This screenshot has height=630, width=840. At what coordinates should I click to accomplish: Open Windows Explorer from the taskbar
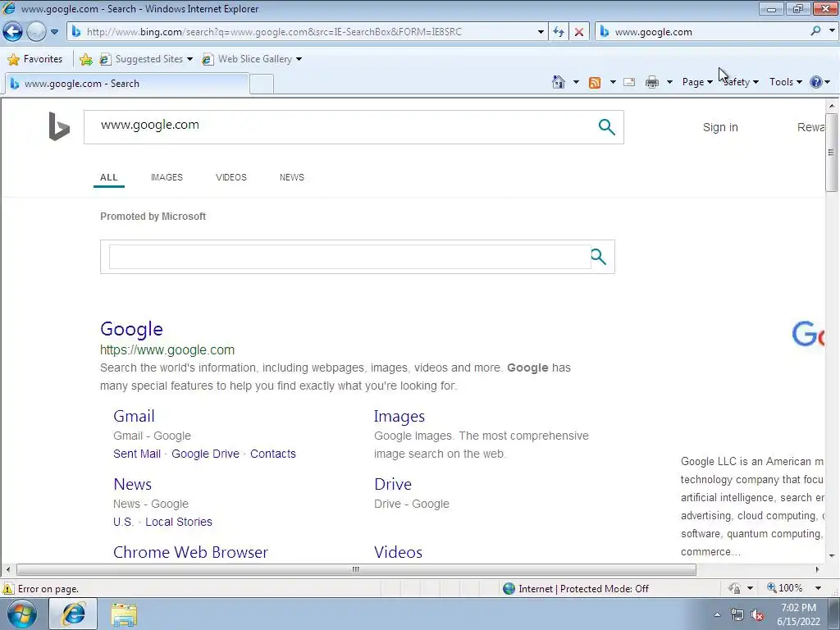[x=124, y=614]
